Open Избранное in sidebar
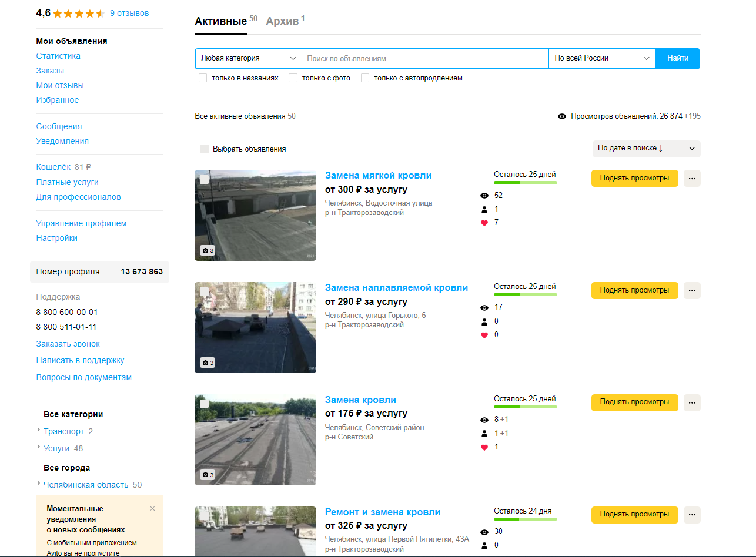The height and width of the screenshot is (557, 756). [x=58, y=100]
